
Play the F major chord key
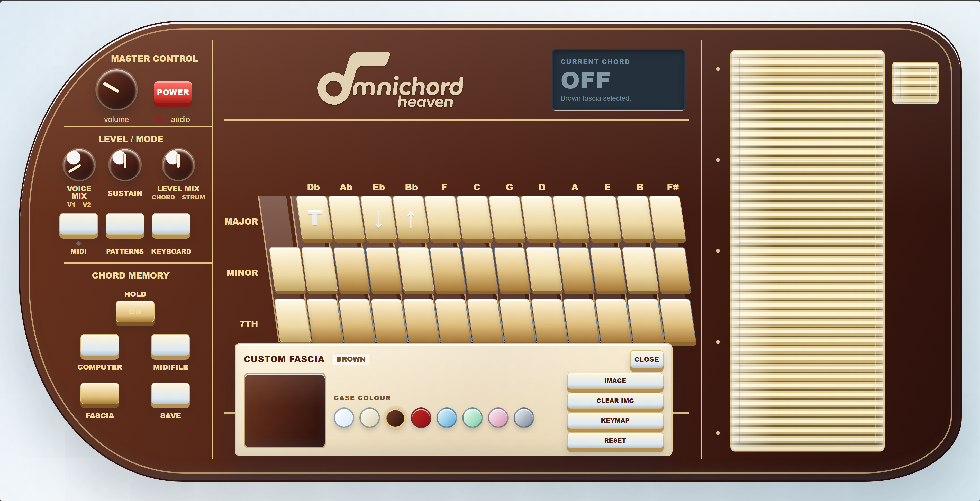[443, 219]
